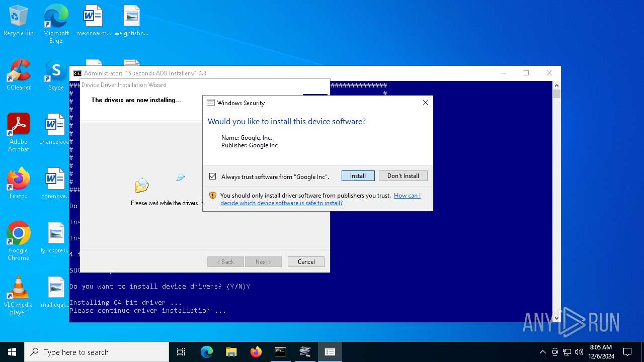The height and width of the screenshot is (362, 644).
Task: Click 'The drivers are now installing...' heading
Action: 136,100
